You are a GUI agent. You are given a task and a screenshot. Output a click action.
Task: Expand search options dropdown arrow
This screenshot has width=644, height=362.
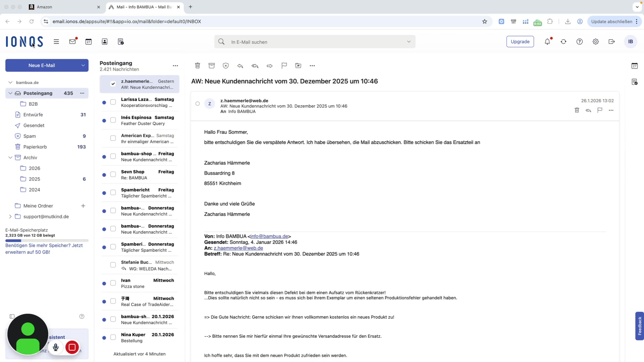[x=409, y=42]
